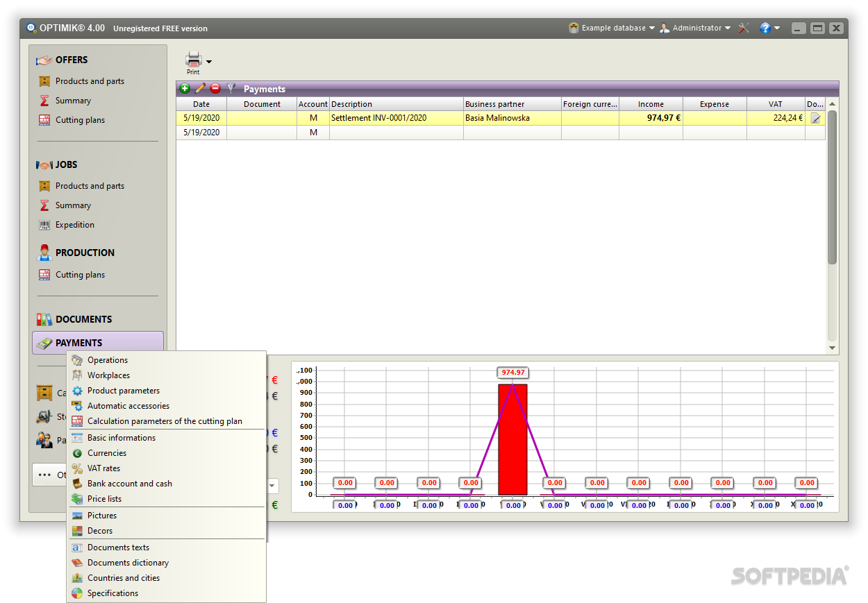This screenshot has width=868, height=603.
Task: Choose Basic informations menu item
Action: pos(121,438)
